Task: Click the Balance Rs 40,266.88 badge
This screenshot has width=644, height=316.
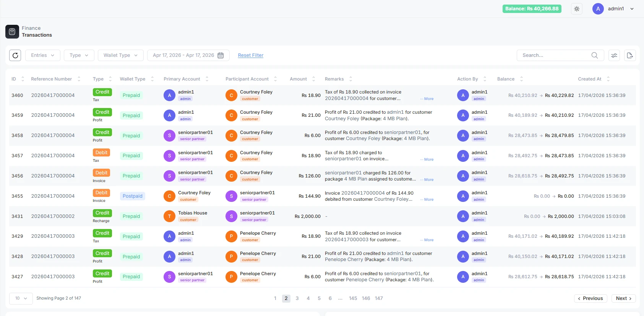Action: (532, 9)
